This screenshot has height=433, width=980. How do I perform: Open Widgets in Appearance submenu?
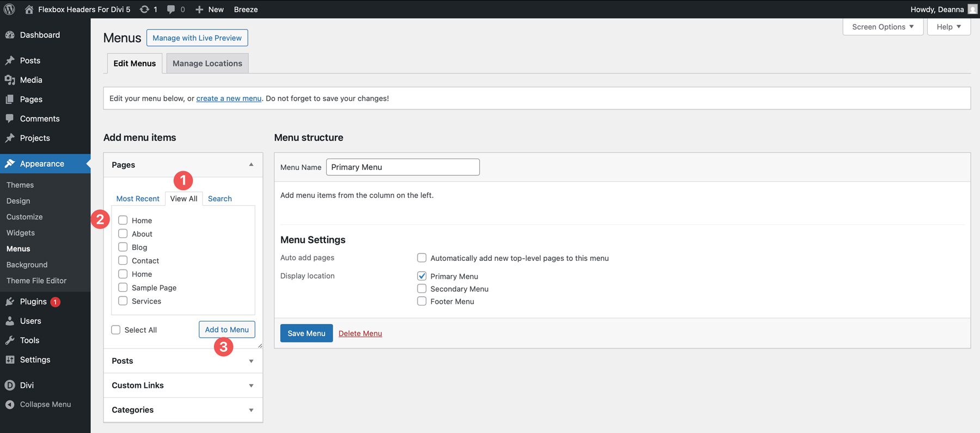tap(21, 233)
